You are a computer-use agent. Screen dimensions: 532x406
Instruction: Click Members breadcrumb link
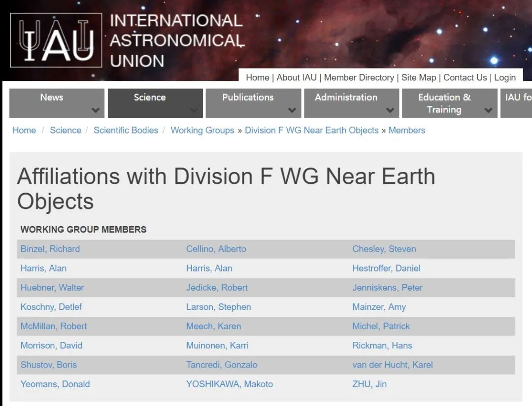click(406, 131)
